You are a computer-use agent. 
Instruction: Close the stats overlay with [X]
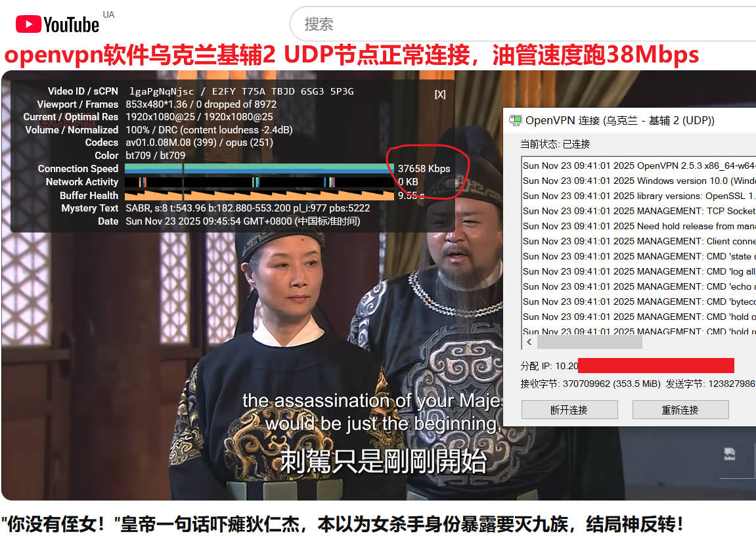(x=440, y=95)
